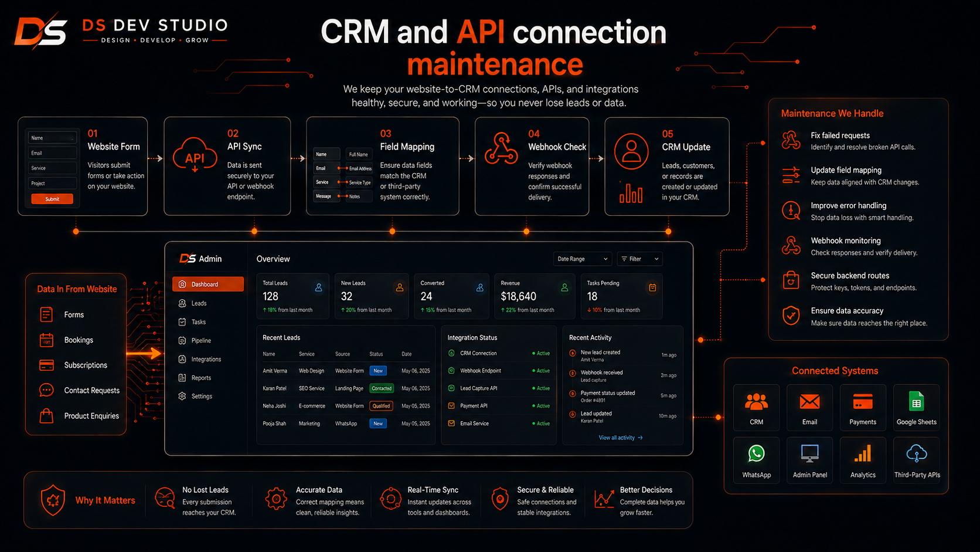The image size is (980, 552).
Task: Click the Lead updated activity
Action: [623, 417]
